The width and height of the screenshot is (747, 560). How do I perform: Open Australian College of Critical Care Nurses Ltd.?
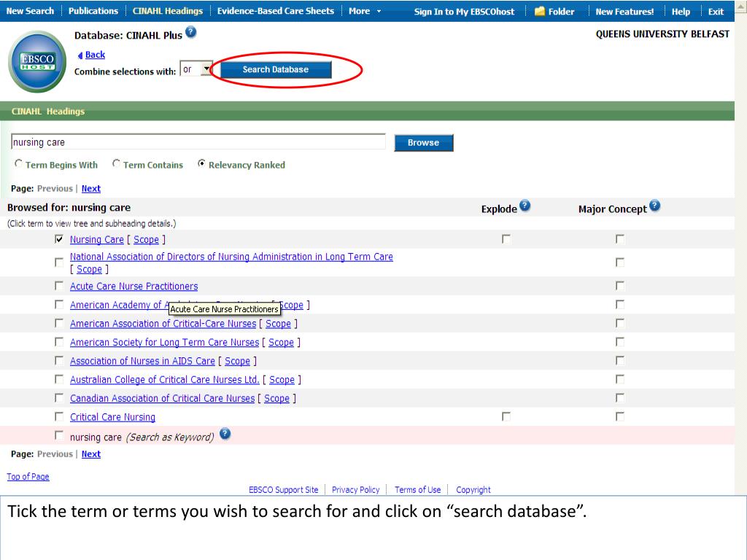(x=164, y=379)
